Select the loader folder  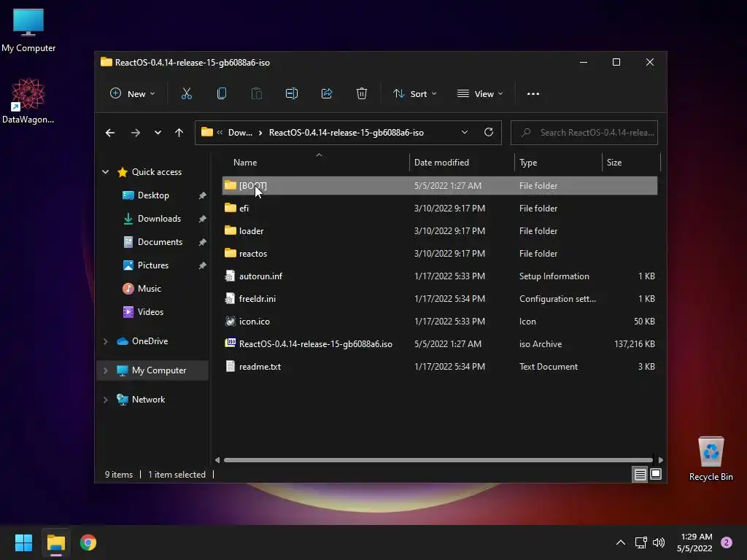click(440, 231)
